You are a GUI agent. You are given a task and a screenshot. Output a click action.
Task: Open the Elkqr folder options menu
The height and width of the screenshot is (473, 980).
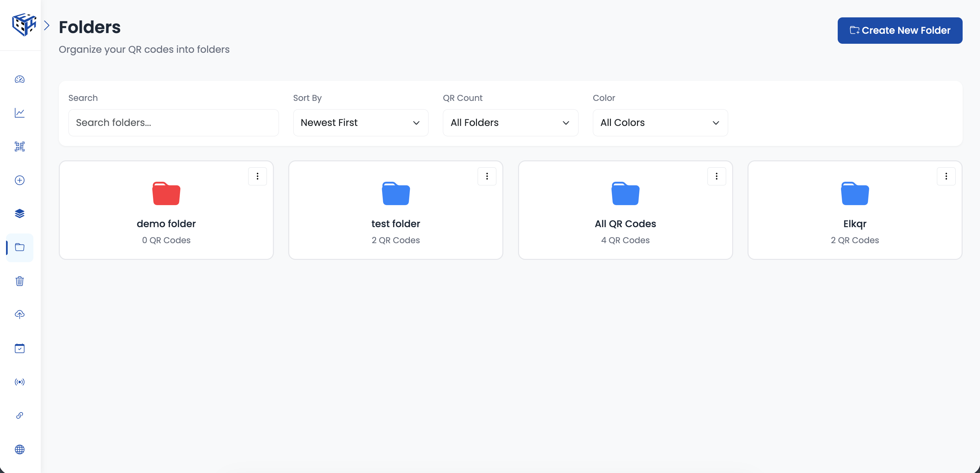pyautogui.click(x=946, y=176)
